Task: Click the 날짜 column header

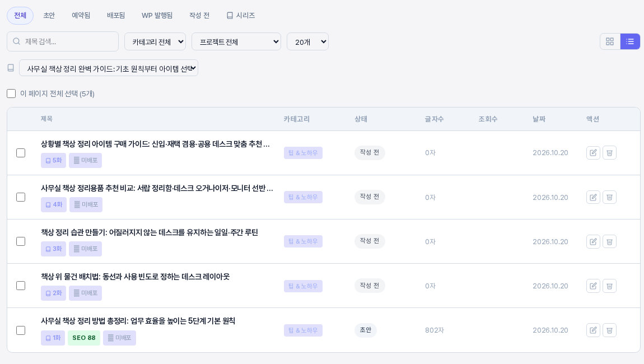Action: pos(539,119)
